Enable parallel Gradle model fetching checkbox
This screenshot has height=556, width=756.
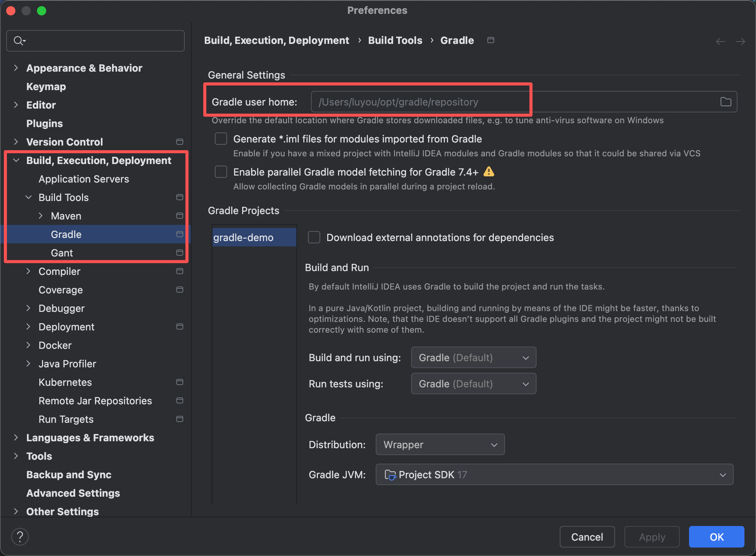click(221, 172)
